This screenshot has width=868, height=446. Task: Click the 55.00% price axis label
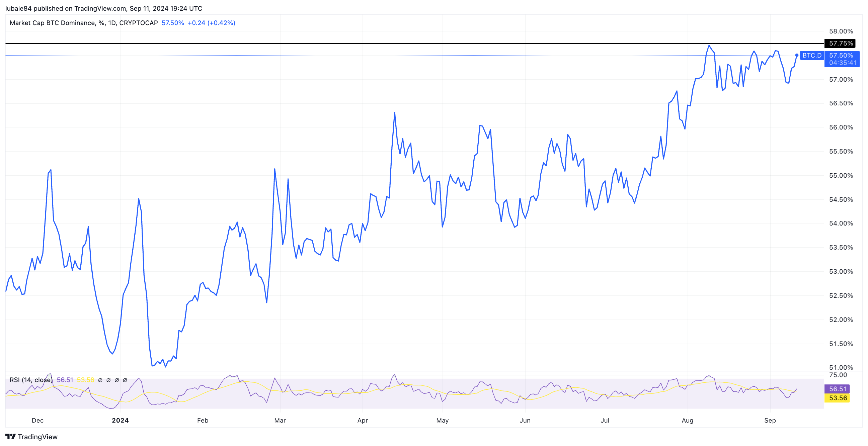pyautogui.click(x=841, y=176)
